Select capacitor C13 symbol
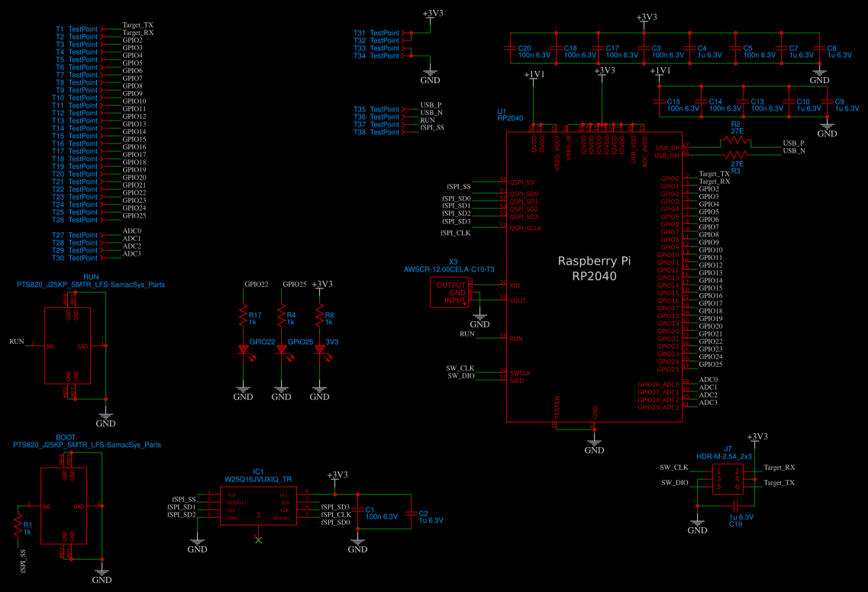Image resolution: width=868 pixels, height=592 pixels. pos(744,101)
